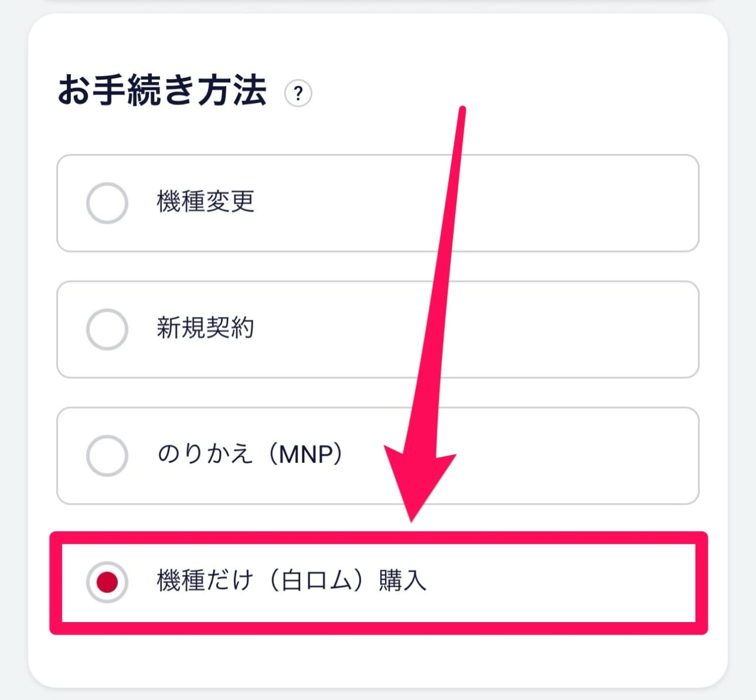The height and width of the screenshot is (700, 756).
Task: Click the empty radio circle beside 新規契約
Action: click(x=106, y=329)
